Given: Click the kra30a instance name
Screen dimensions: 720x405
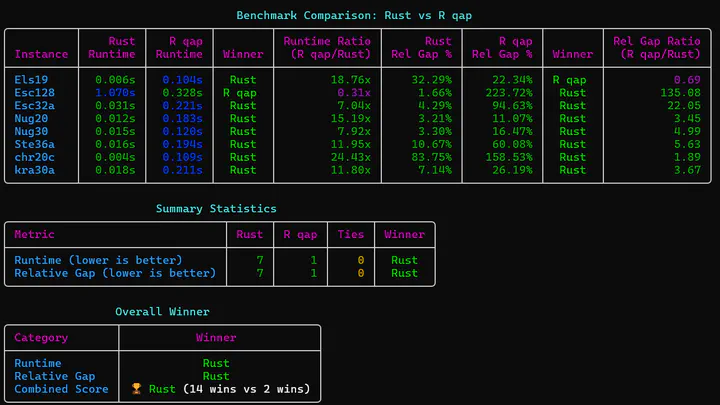Looking at the screenshot, I should [36, 170].
